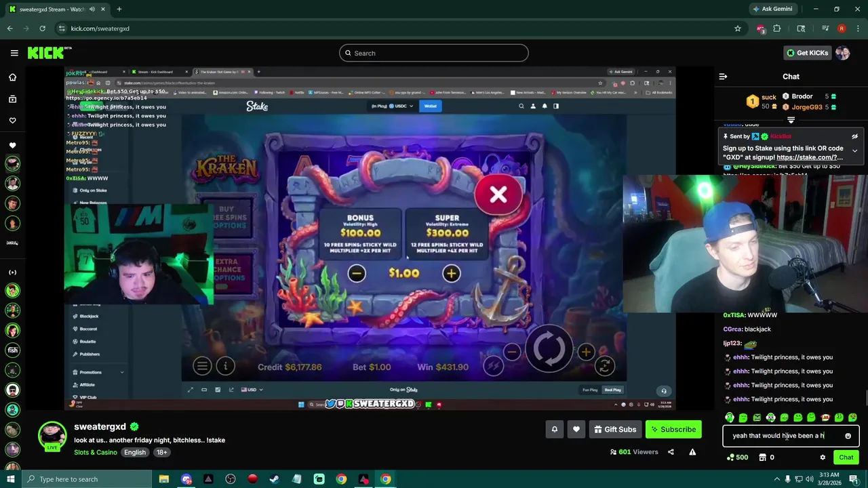
Task: Select the $300.00 SUPER buy option
Action: point(447,233)
